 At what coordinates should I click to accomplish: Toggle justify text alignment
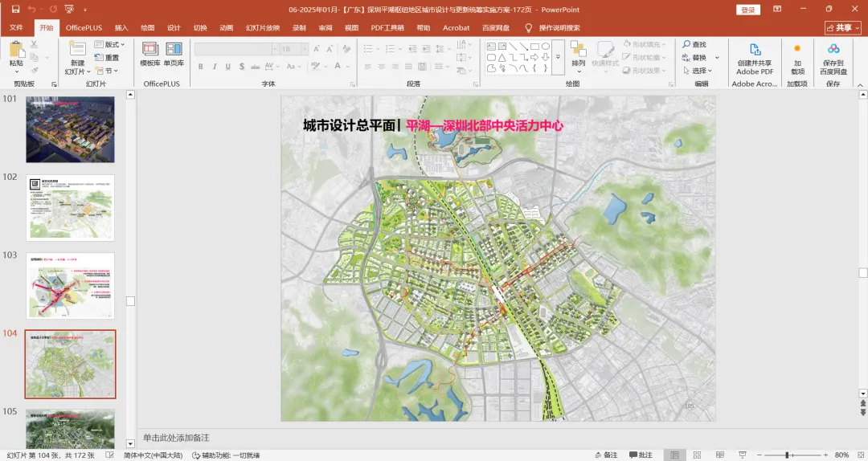[408, 67]
